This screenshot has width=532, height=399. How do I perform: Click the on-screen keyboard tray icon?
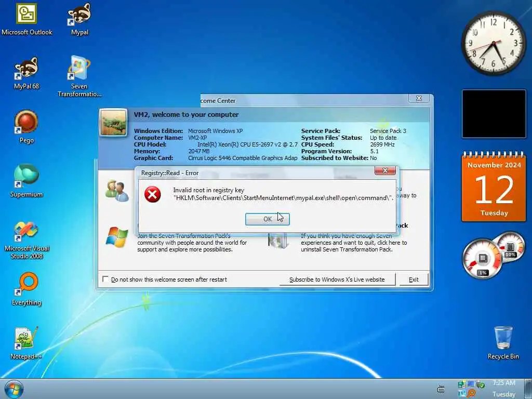[441, 389]
